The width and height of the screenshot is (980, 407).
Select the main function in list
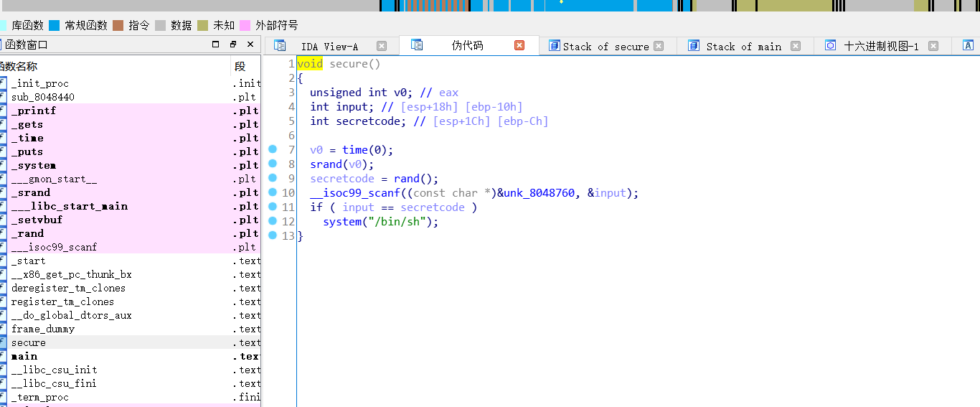[x=24, y=356]
